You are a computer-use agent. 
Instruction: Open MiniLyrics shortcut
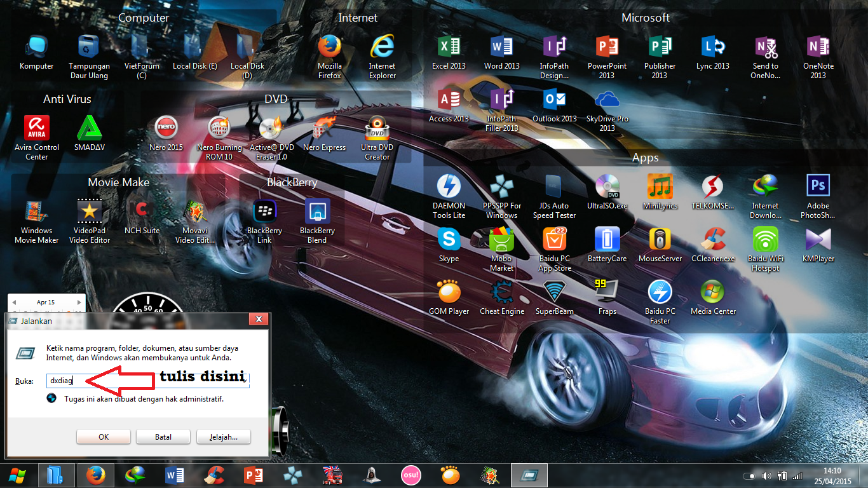[660, 192]
